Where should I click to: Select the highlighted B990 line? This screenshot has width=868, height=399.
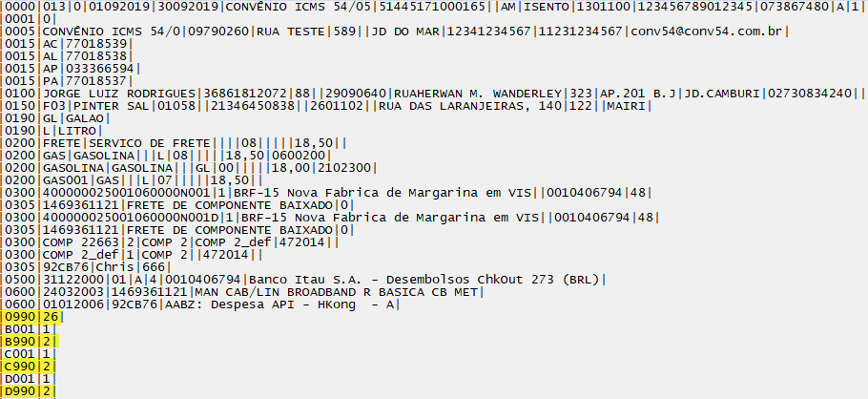(x=29, y=342)
